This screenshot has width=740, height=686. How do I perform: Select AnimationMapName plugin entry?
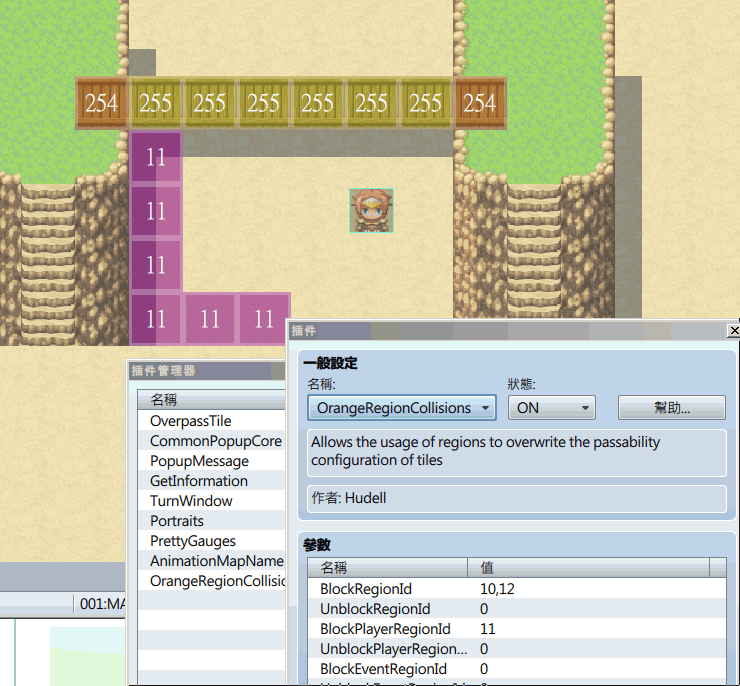coord(212,561)
